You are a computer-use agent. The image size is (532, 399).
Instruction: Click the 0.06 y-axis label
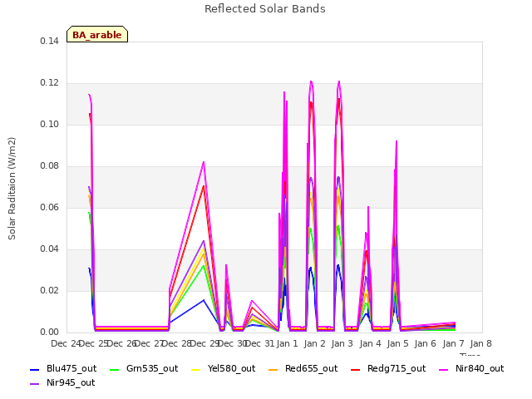(x=49, y=207)
